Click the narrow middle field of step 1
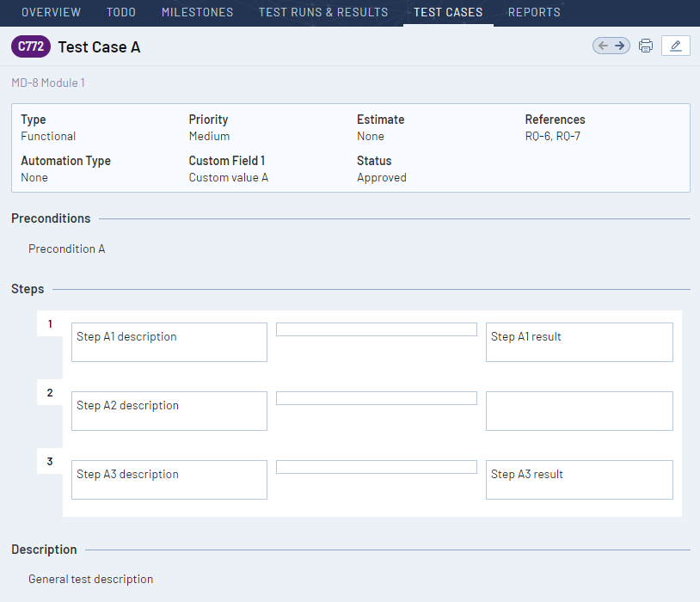Screen dimensions: 700x602 [376, 329]
